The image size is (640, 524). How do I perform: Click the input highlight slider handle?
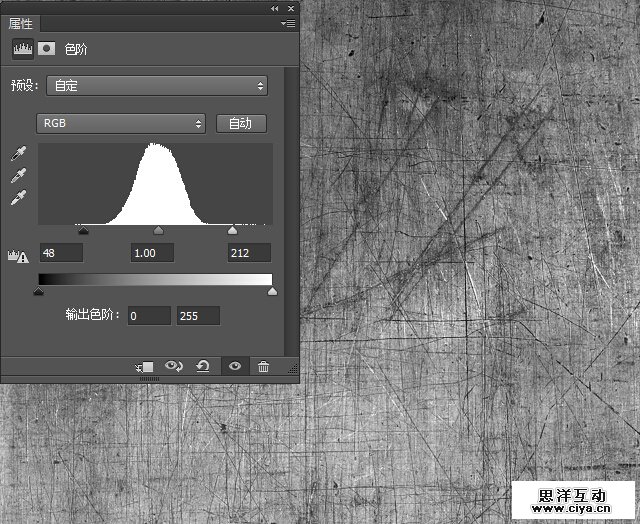[x=232, y=231]
